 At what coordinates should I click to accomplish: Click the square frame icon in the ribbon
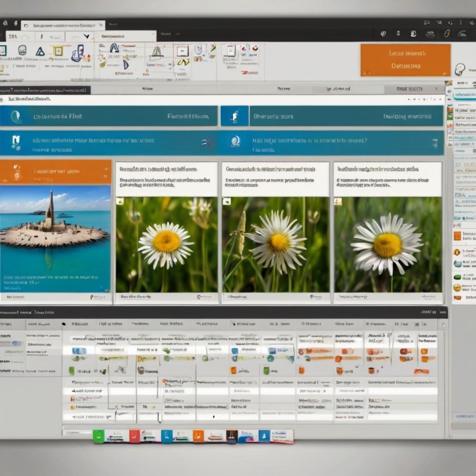coord(182,51)
